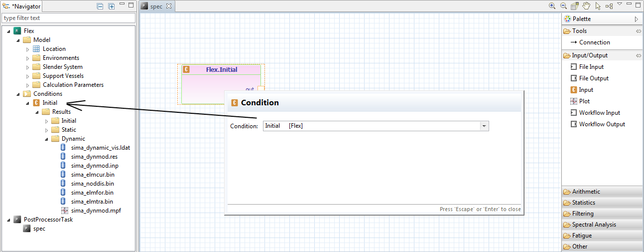Choose the Connection tool in palette
The width and height of the screenshot is (644, 252).
(x=594, y=42)
